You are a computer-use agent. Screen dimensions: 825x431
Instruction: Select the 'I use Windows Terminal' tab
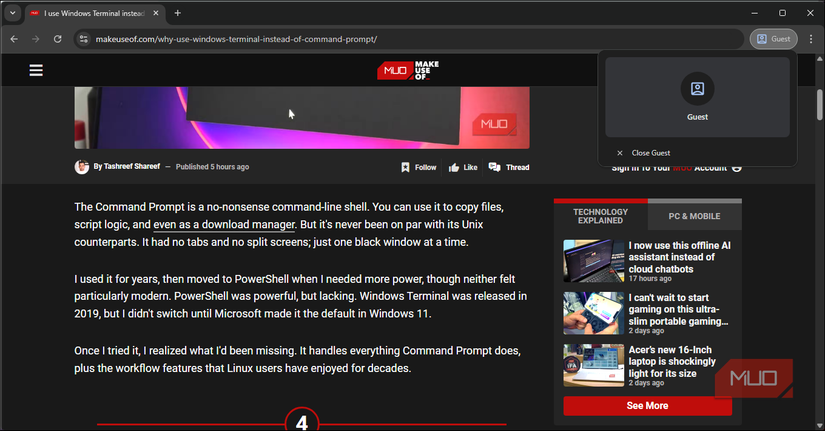coord(95,14)
